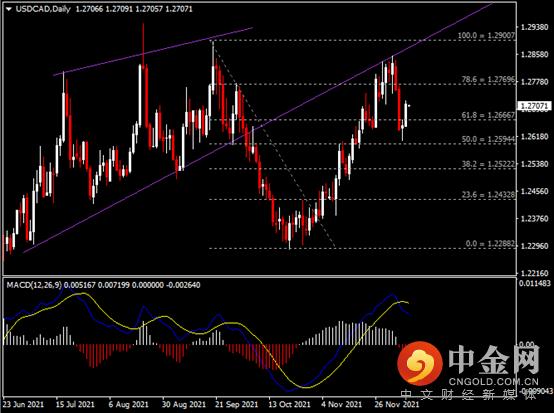Click the 23 Jun 2021 date label
This screenshot has height=413, width=554.
[x=23, y=404]
